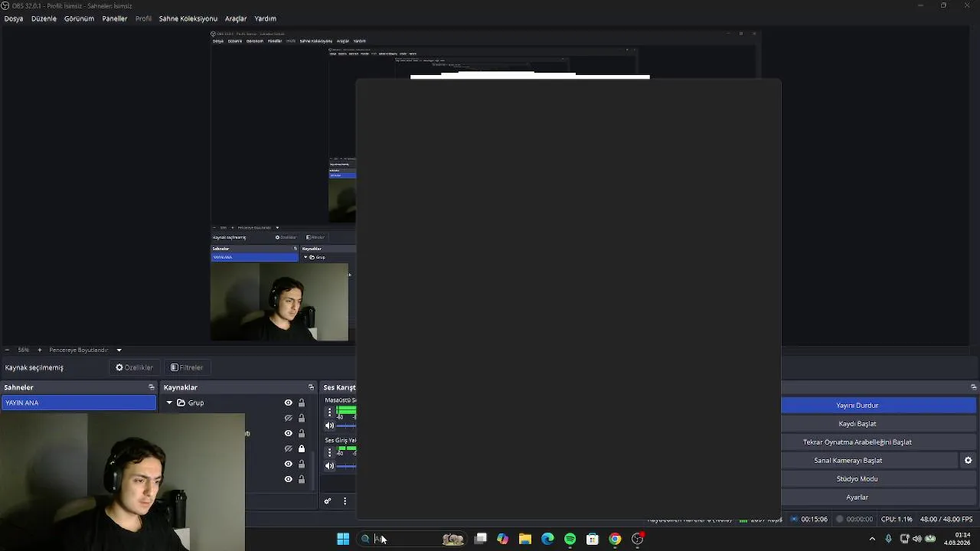Screen dimensions: 980x551
Task: Open Spotify from the taskbar
Action: (570, 539)
